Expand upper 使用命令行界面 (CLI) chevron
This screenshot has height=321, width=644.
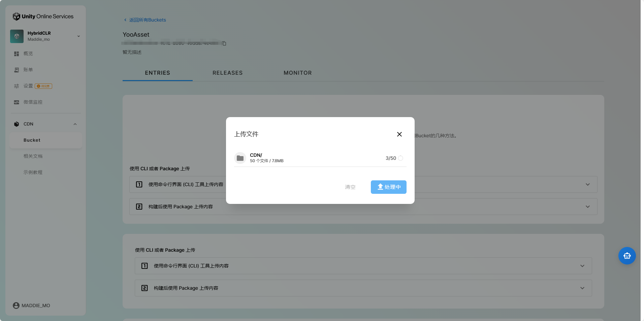[x=588, y=184]
